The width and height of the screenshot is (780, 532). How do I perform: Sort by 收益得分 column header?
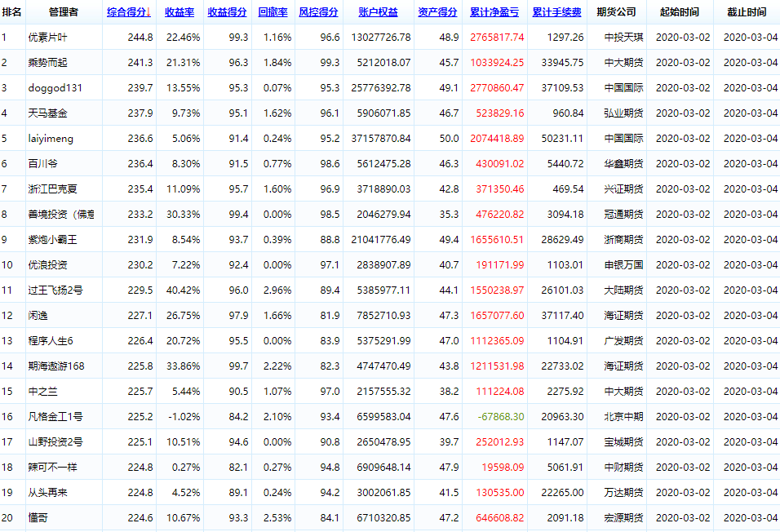pos(227,12)
